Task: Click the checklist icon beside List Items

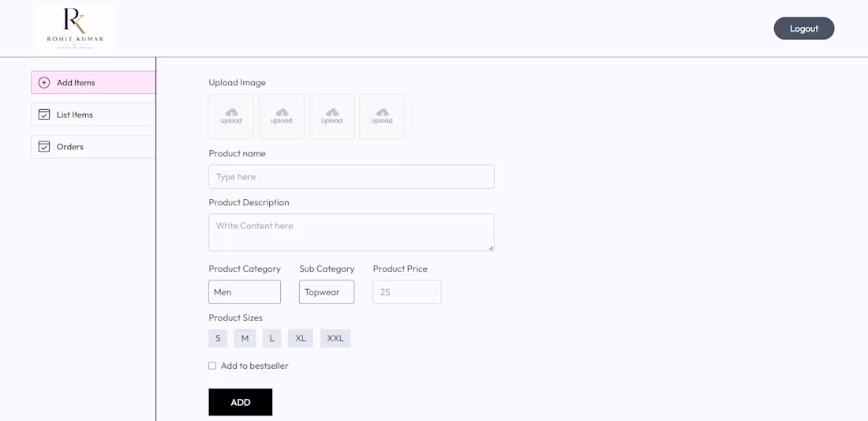Action: [43, 115]
